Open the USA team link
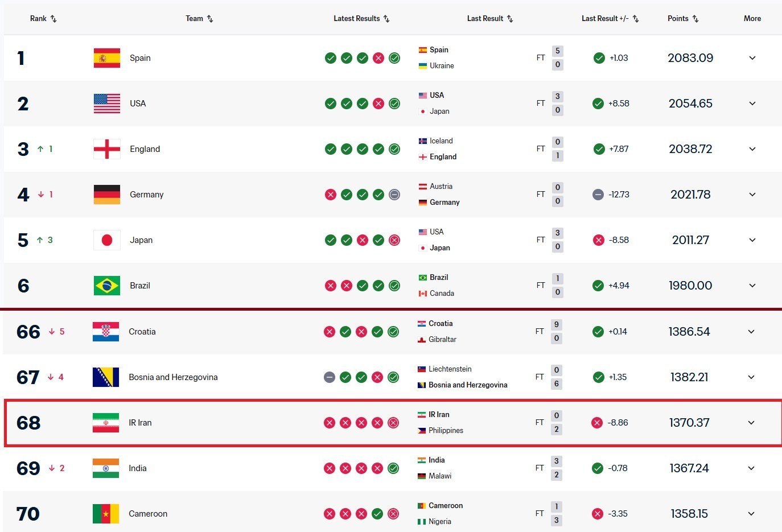 (x=138, y=104)
